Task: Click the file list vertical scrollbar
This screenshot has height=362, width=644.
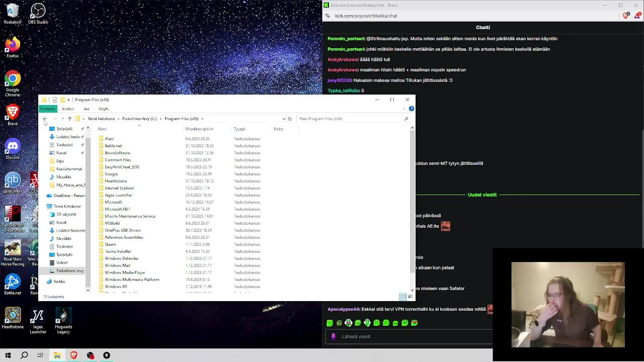Action: click(x=412, y=202)
